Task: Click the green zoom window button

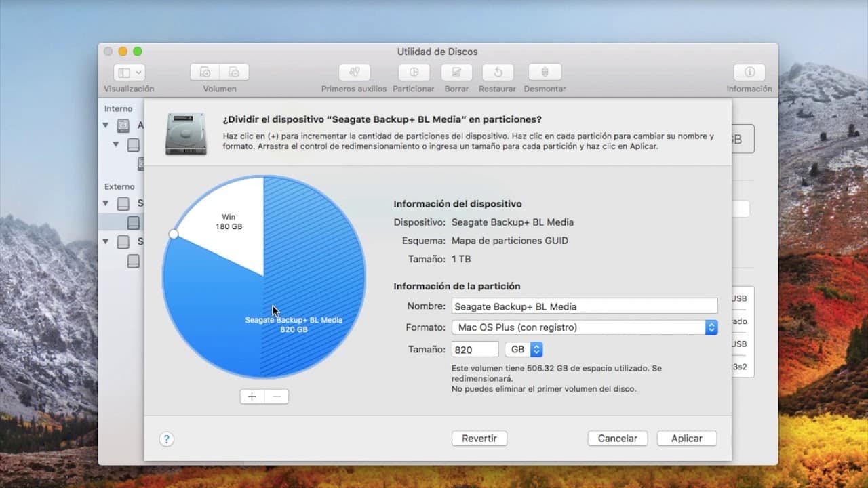Action: click(138, 52)
